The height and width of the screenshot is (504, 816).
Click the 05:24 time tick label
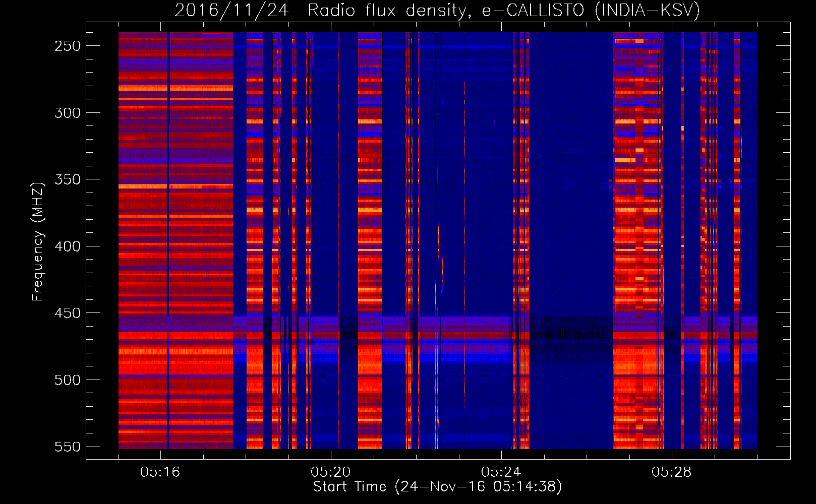point(501,472)
